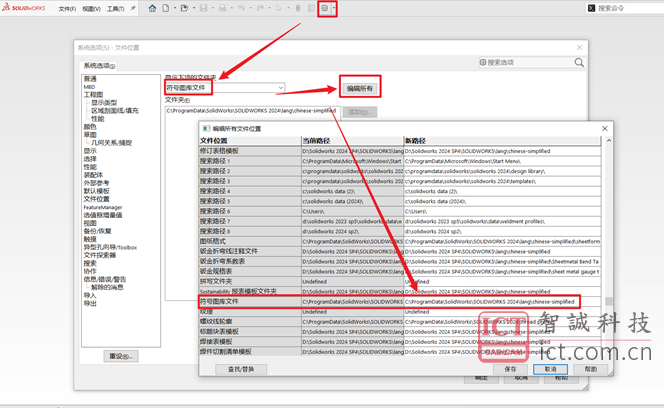Select FeatureManager in options tree
The height and width of the screenshot is (408, 664).
pos(103,207)
